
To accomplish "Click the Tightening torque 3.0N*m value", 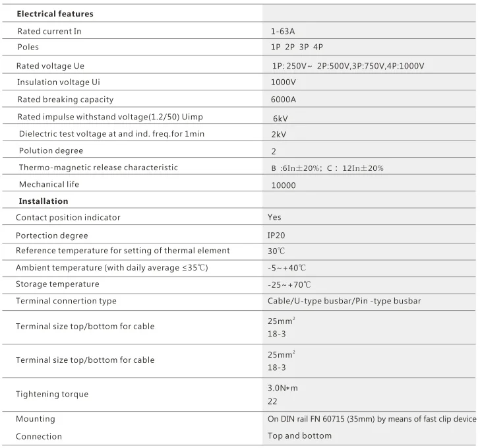I will point(283,388).
